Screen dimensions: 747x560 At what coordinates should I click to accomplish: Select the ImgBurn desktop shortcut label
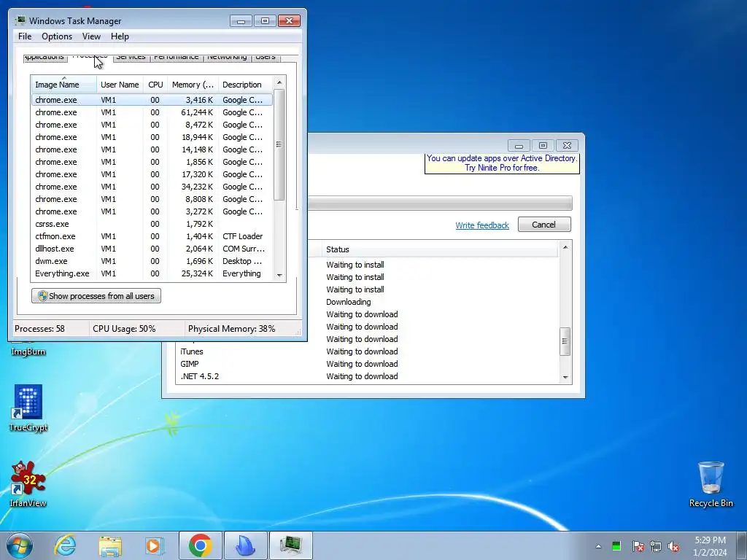(x=28, y=351)
